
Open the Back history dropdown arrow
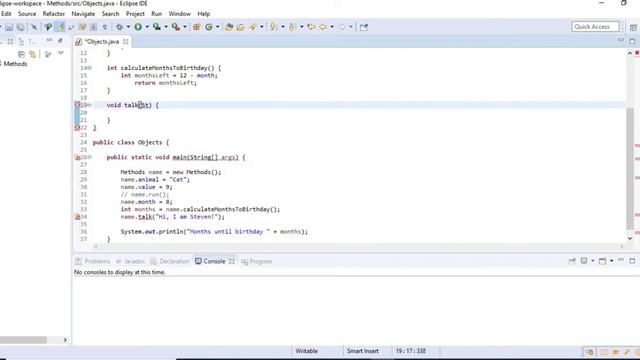pos(332,27)
